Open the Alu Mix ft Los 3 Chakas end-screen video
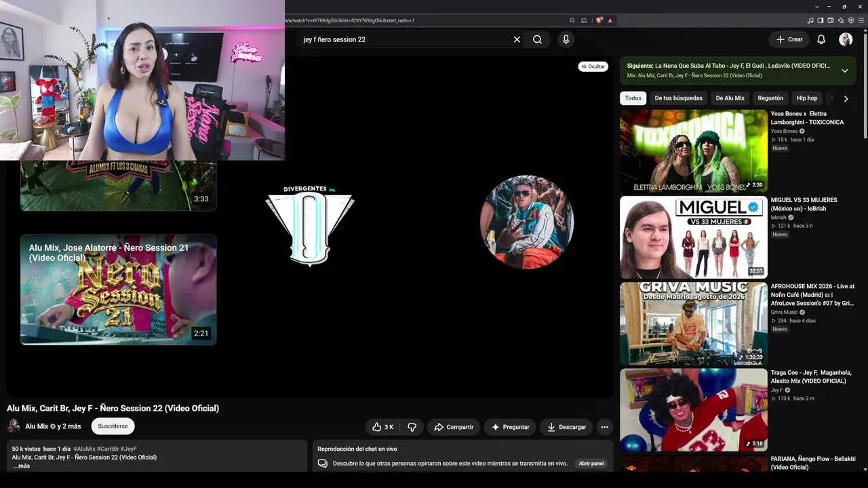Screen dimensions: 868x488 pos(118,185)
